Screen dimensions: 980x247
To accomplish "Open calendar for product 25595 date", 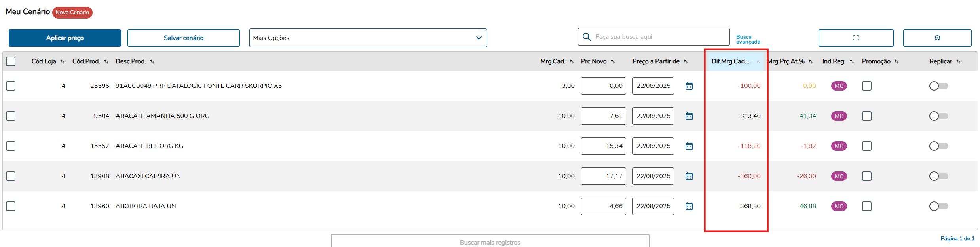I will point(689,86).
